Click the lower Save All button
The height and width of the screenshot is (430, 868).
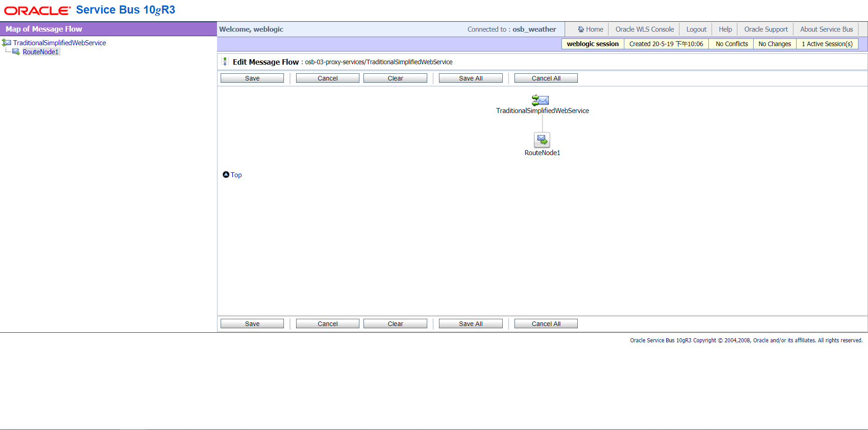(471, 324)
